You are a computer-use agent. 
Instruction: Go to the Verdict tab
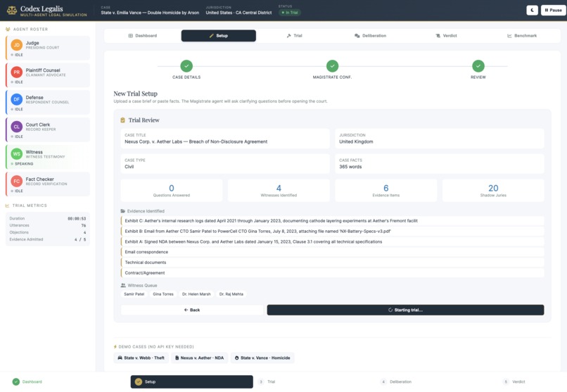coord(446,36)
